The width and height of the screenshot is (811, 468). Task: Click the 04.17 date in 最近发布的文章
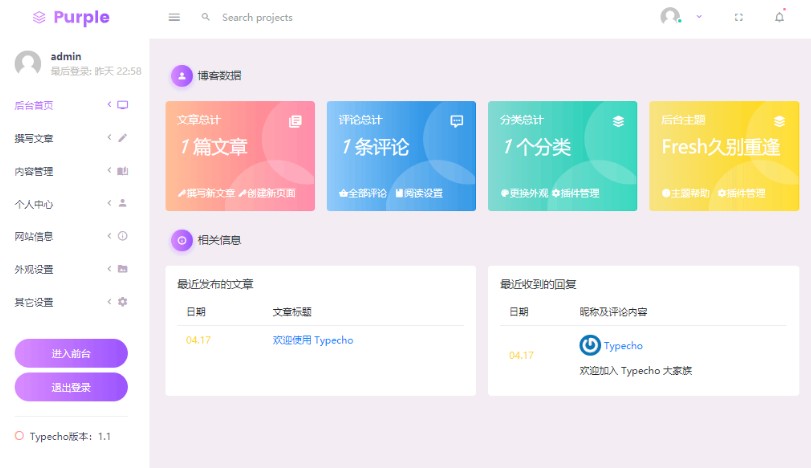click(x=198, y=340)
